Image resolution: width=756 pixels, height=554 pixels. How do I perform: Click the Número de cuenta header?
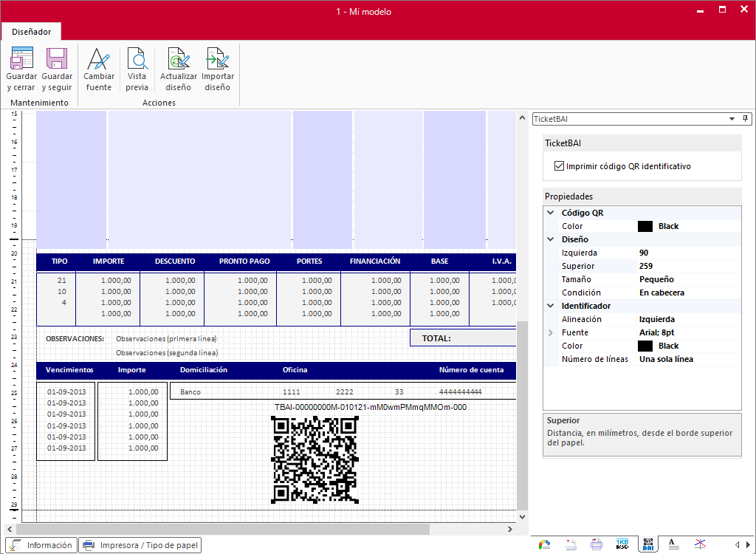pos(471,370)
